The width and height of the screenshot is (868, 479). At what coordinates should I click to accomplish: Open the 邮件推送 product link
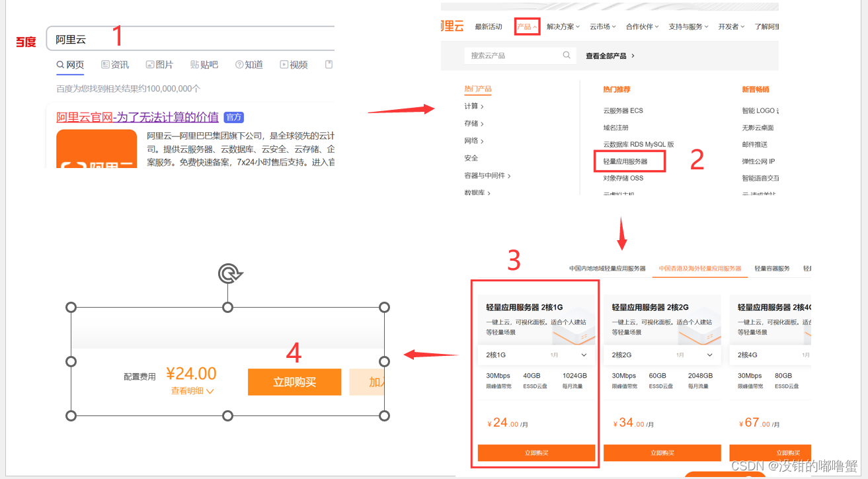pyautogui.click(x=755, y=144)
